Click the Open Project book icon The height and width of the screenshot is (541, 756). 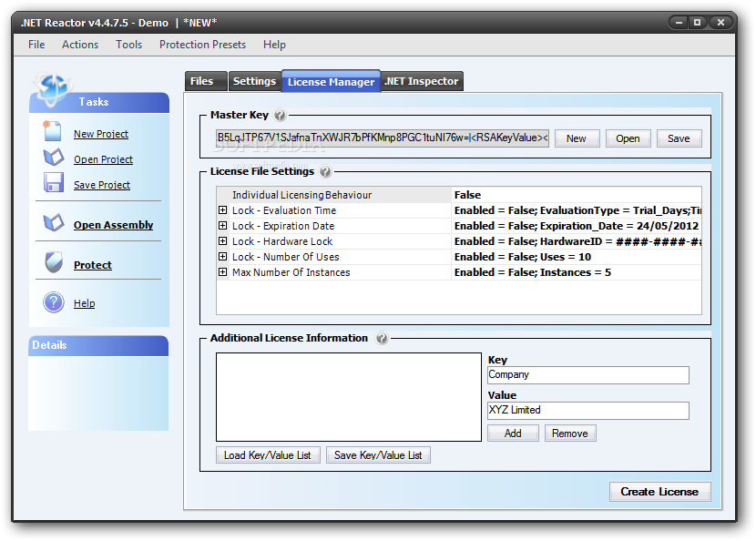click(x=53, y=158)
